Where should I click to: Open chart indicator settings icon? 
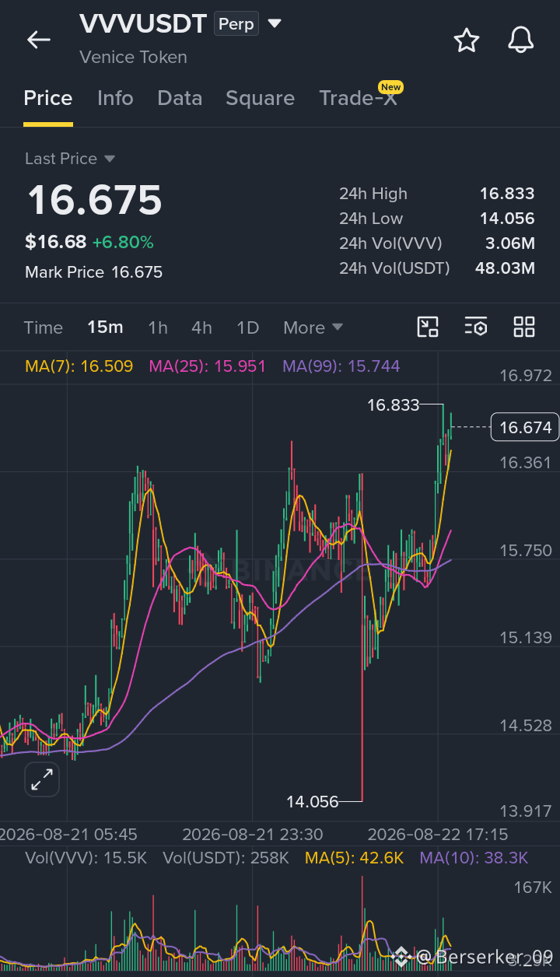coord(475,327)
